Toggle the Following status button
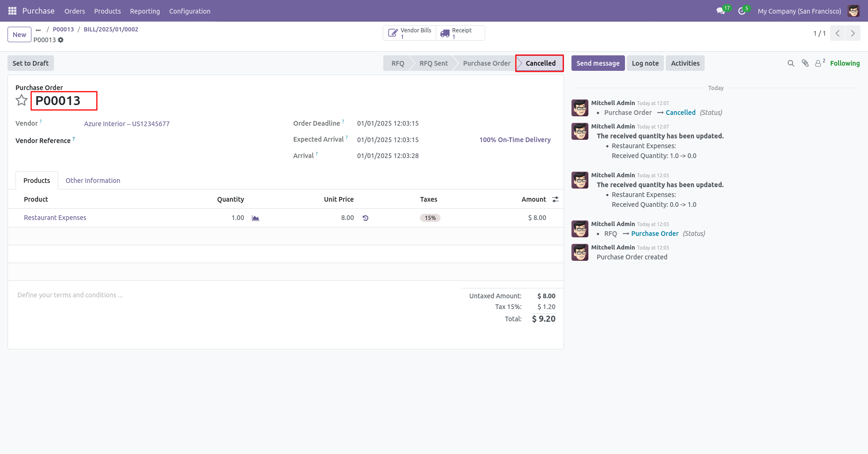 click(845, 63)
